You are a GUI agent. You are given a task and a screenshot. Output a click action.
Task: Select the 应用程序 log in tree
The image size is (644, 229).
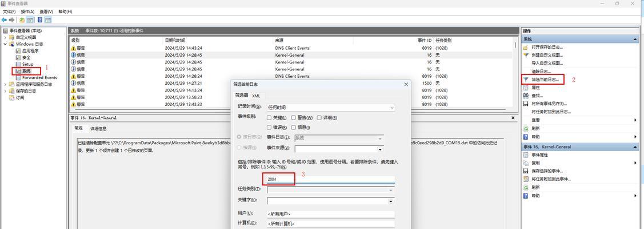tap(30, 50)
